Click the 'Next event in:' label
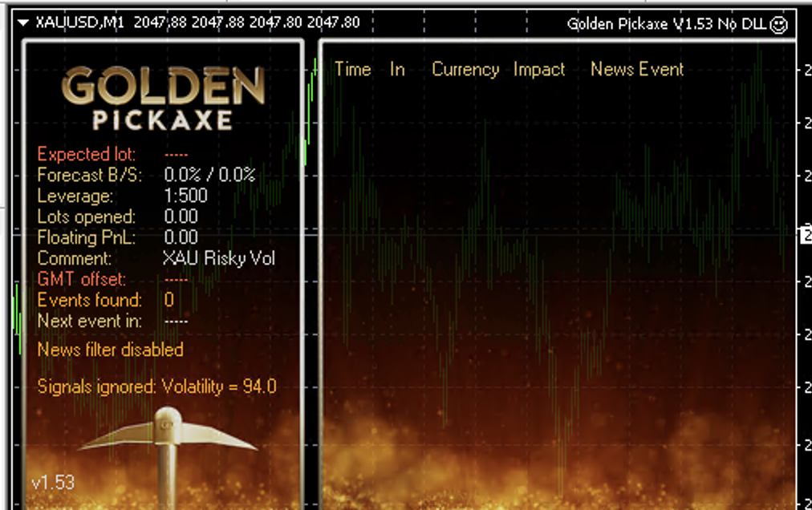 point(90,321)
